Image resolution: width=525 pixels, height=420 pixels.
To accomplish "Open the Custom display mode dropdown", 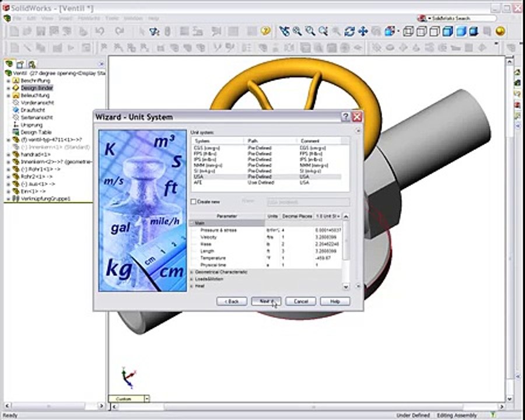I will click(146, 398).
